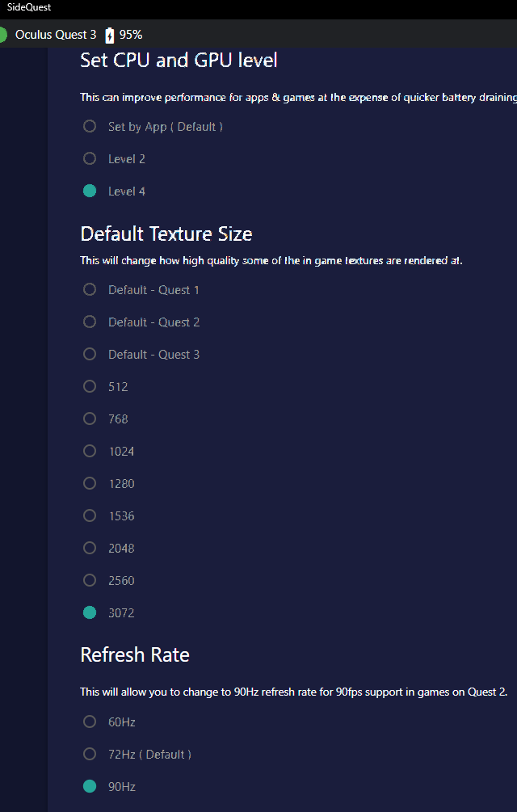Select 72Hz (Default) refresh rate

[90, 754]
